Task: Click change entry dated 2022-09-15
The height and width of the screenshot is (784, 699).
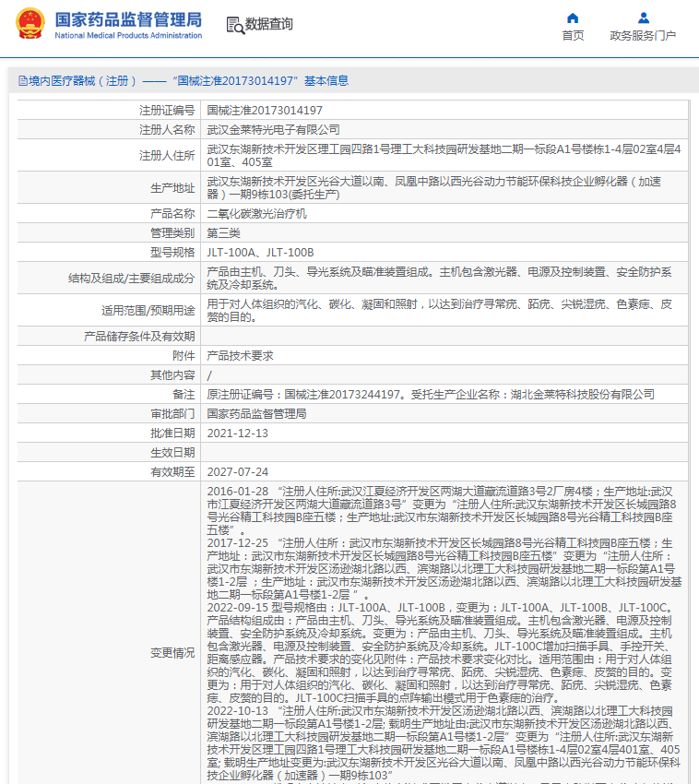Action: click(441, 652)
